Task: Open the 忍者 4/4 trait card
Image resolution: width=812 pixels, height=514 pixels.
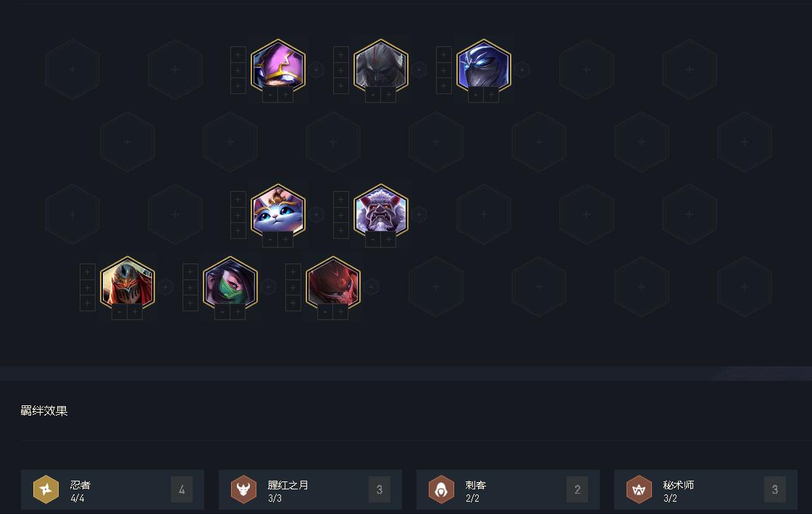Action: pos(112,489)
